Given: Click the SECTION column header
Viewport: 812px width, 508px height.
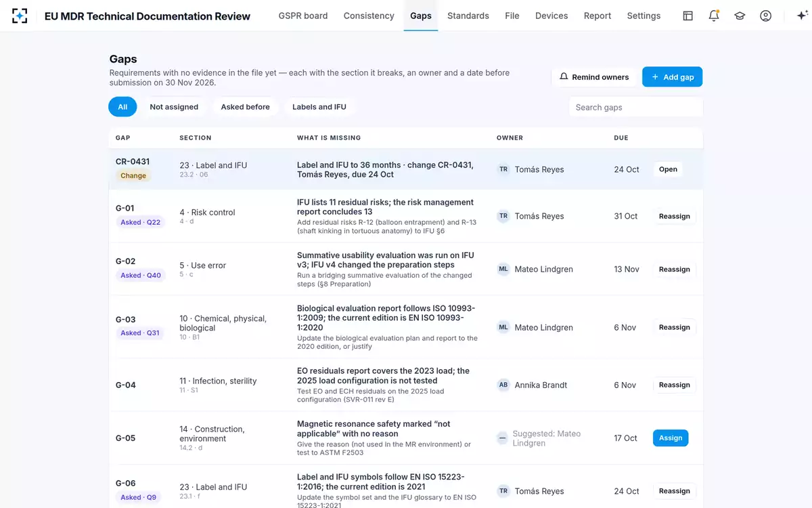Looking at the screenshot, I should [x=196, y=137].
